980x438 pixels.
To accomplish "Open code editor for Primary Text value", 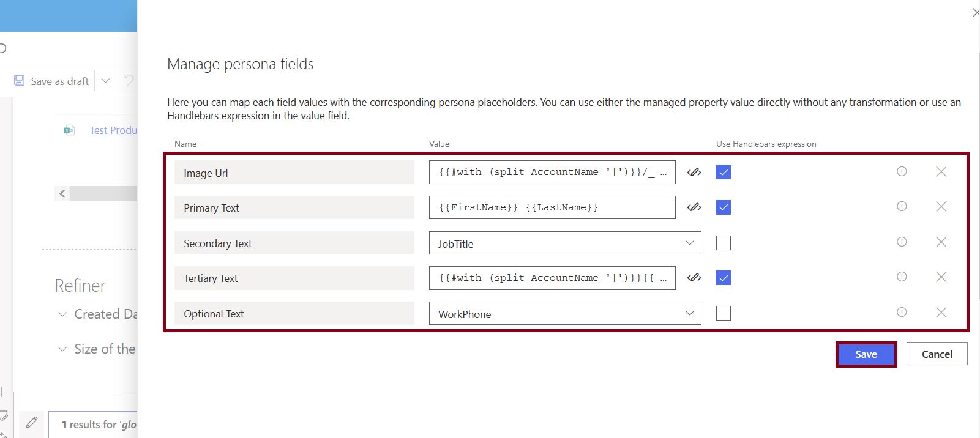I will click(694, 207).
